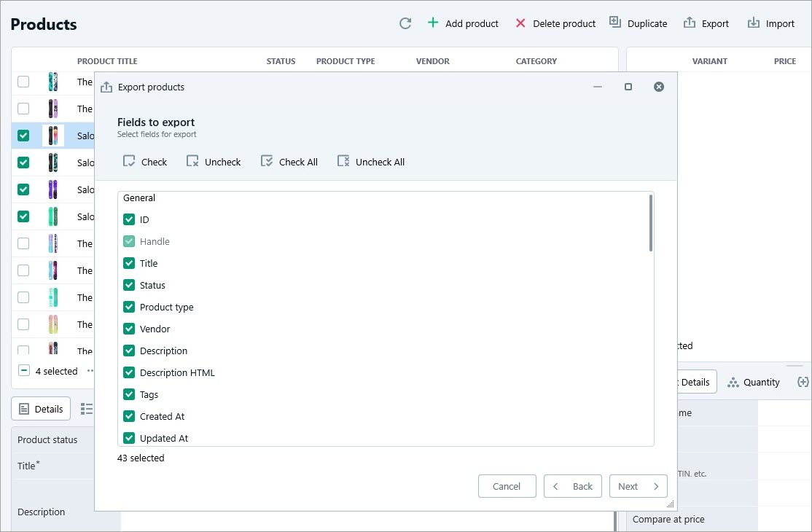Click the red Delete product X icon
812x532 pixels.
pos(520,23)
